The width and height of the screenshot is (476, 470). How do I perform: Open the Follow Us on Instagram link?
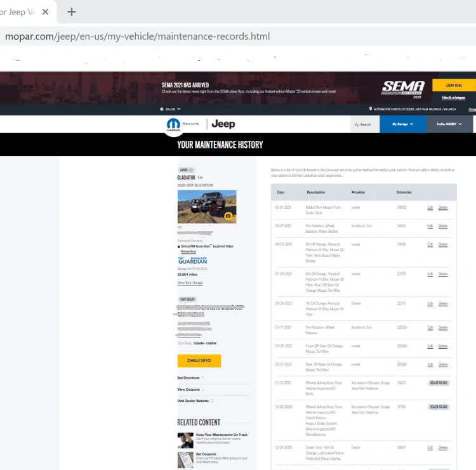tap(453, 98)
